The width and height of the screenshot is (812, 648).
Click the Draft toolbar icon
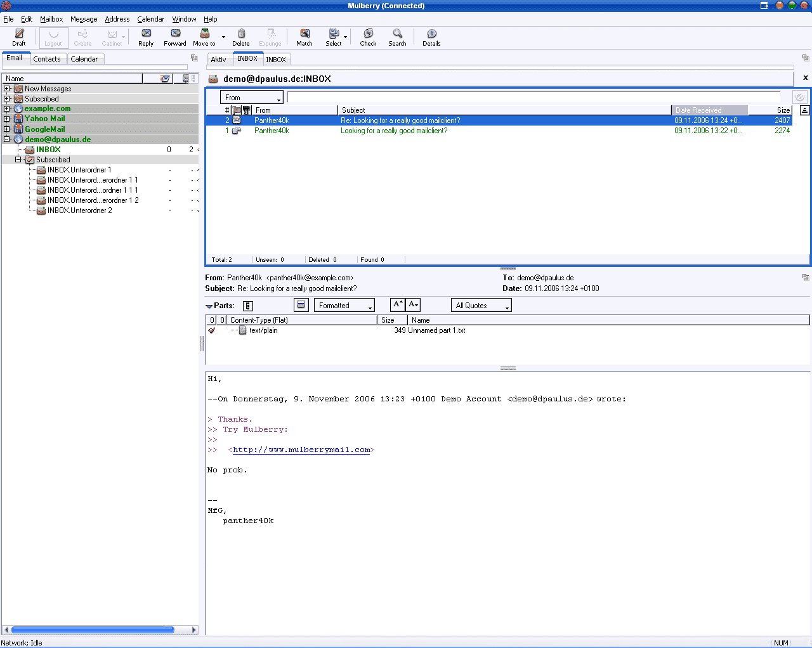pos(19,34)
